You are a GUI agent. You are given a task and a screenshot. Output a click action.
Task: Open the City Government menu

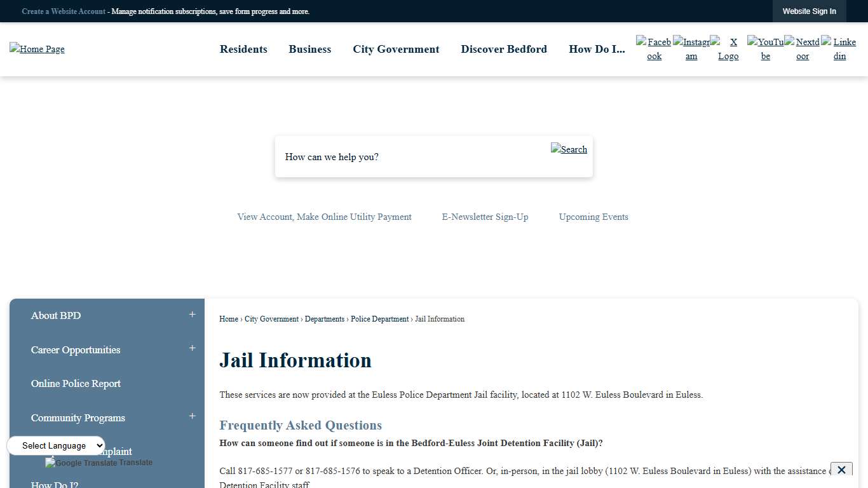[396, 49]
